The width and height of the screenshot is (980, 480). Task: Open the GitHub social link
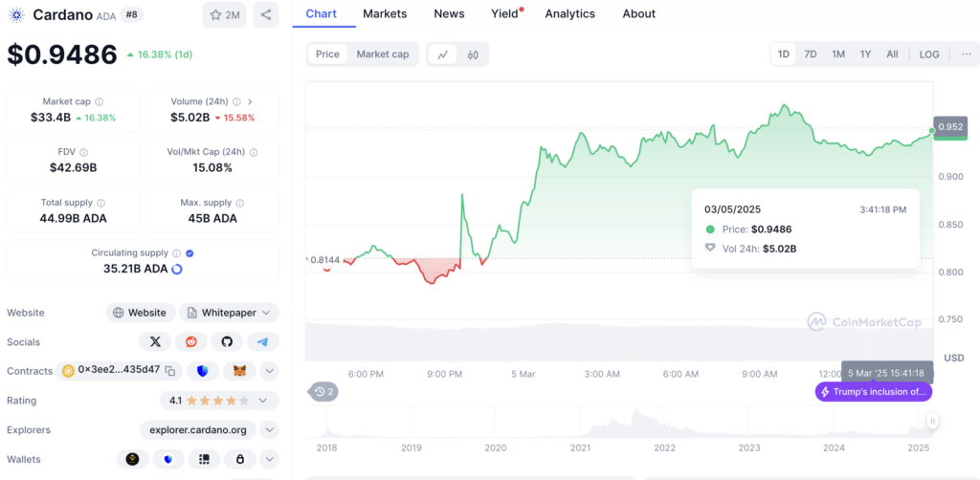[227, 341]
